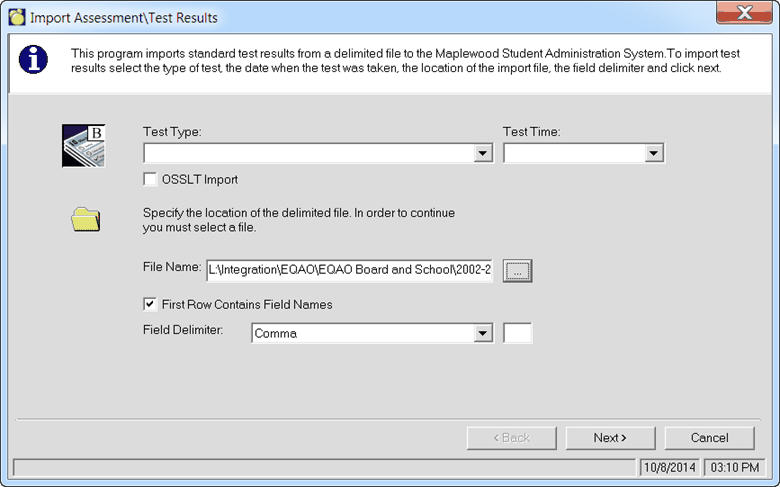
Task: Click the Next button
Action: [610, 438]
